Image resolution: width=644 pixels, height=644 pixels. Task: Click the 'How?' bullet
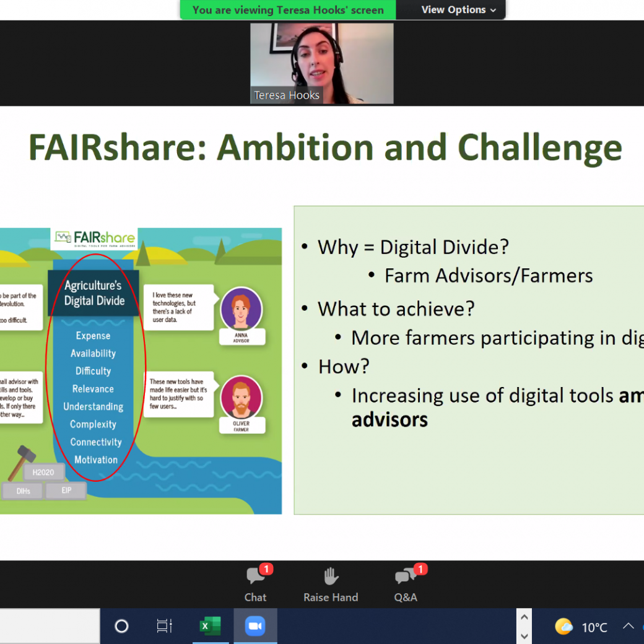click(x=344, y=367)
